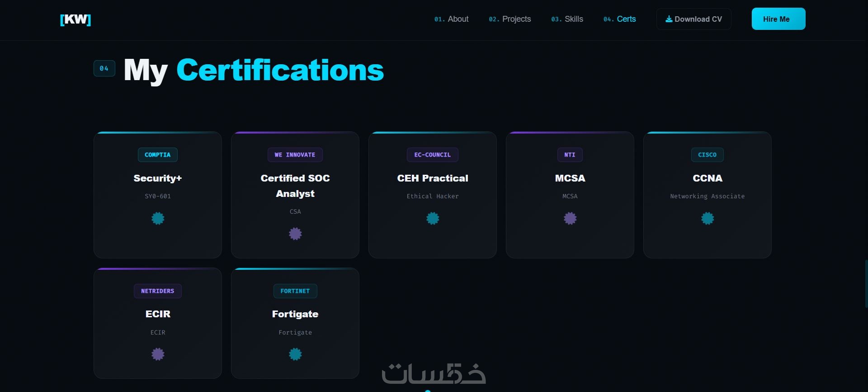Navigate to the Skills section
Image resolution: width=868 pixels, height=392 pixels.
coord(567,19)
